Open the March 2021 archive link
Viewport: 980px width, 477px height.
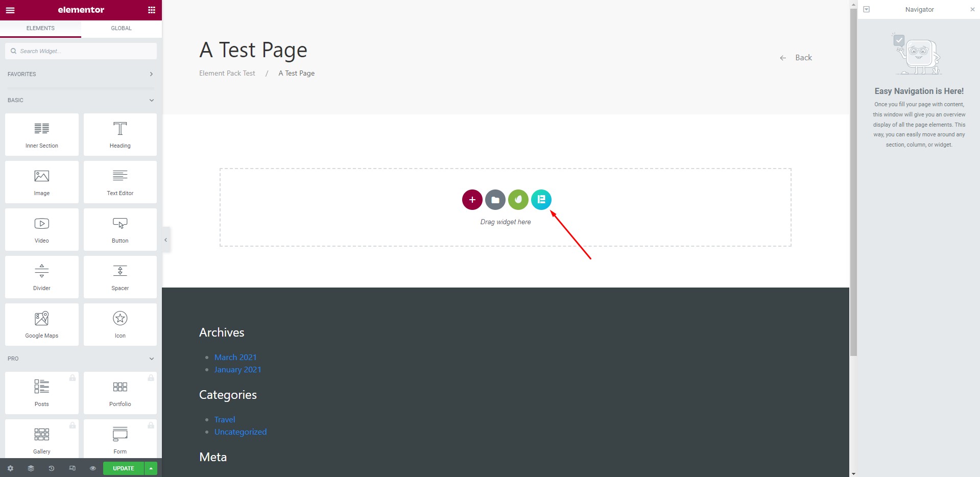point(235,357)
